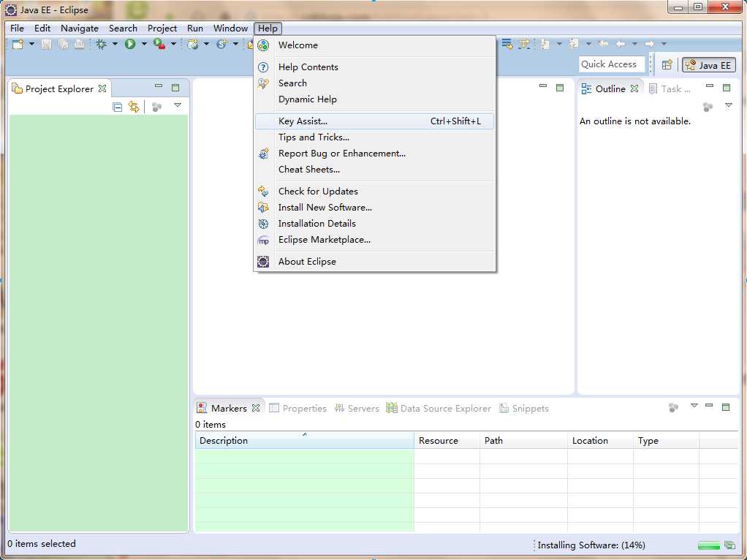Screen dimensions: 747x560
Task: Open the Window menu
Action: coord(230,28)
